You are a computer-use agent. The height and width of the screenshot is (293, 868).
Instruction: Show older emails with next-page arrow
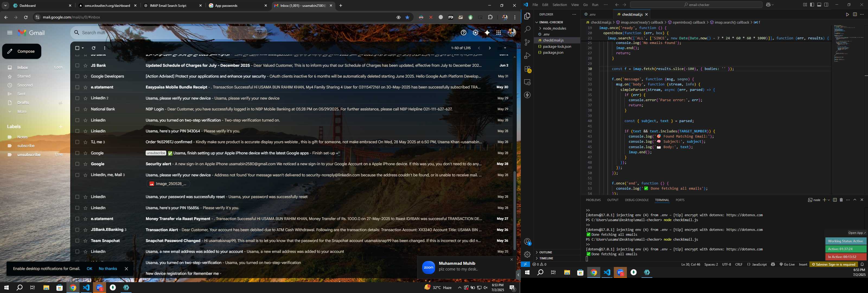click(x=490, y=48)
